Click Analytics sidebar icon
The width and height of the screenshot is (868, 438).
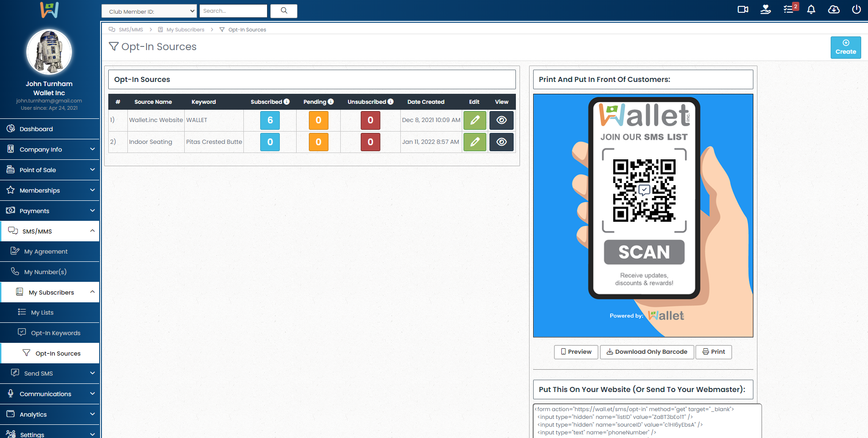pos(10,414)
